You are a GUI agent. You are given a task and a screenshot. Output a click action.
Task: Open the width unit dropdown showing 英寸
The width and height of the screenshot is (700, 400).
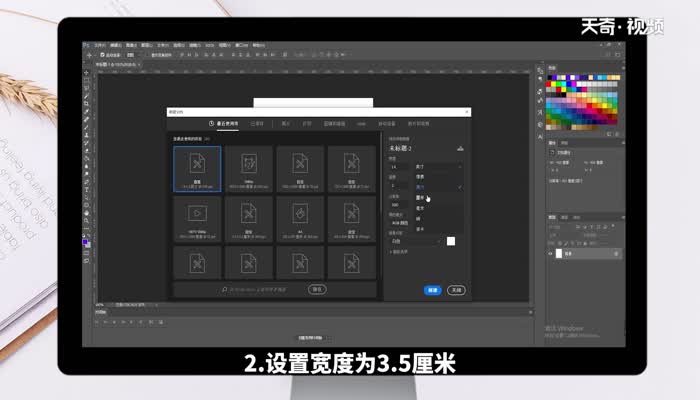point(438,167)
